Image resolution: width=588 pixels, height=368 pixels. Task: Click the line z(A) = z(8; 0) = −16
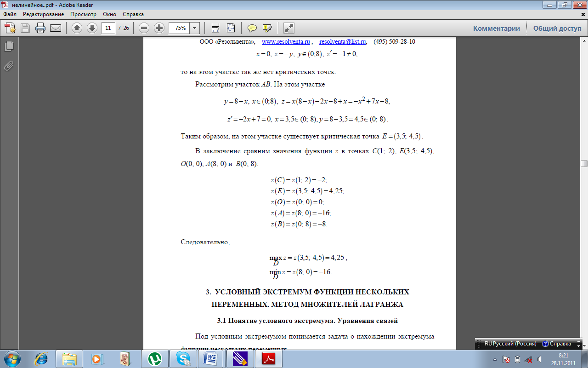pyautogui.click(x=301, y=213)
